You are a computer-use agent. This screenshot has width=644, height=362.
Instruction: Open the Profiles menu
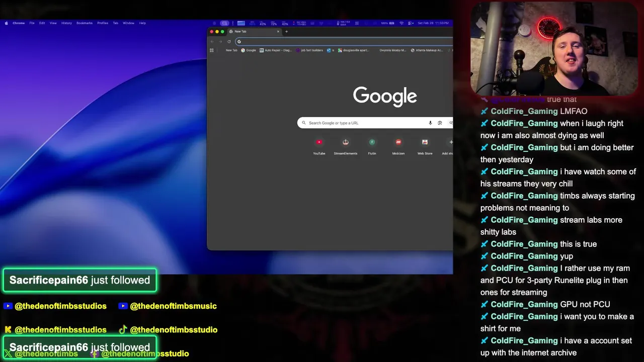pos(103,23)
